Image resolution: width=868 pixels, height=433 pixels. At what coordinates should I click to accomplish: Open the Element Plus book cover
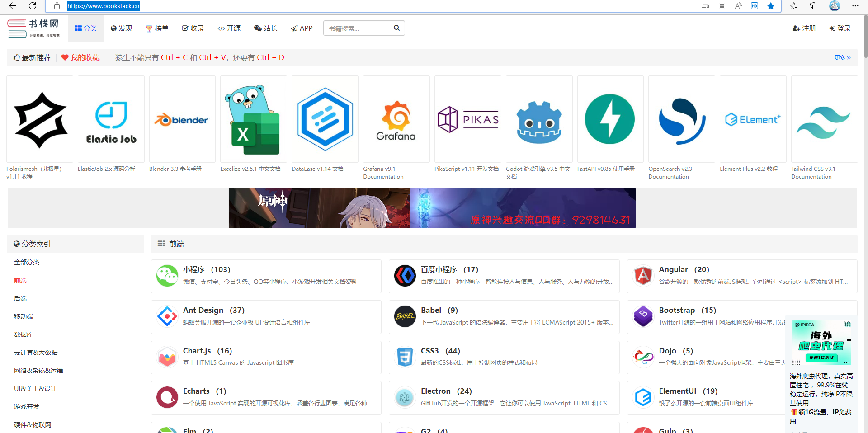point(753,119)
